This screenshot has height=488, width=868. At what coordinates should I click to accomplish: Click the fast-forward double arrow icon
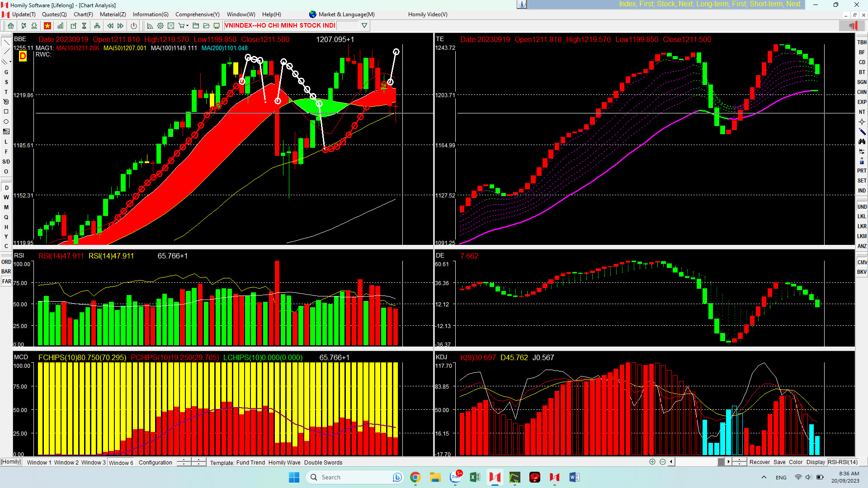coord(121,26)
